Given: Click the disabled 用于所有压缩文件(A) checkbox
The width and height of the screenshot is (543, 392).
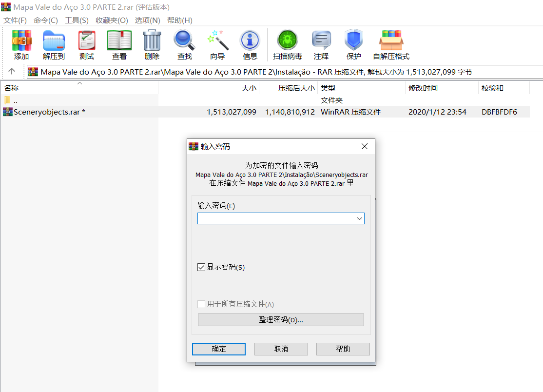Looking at the screenshot, I should [201, 304].
